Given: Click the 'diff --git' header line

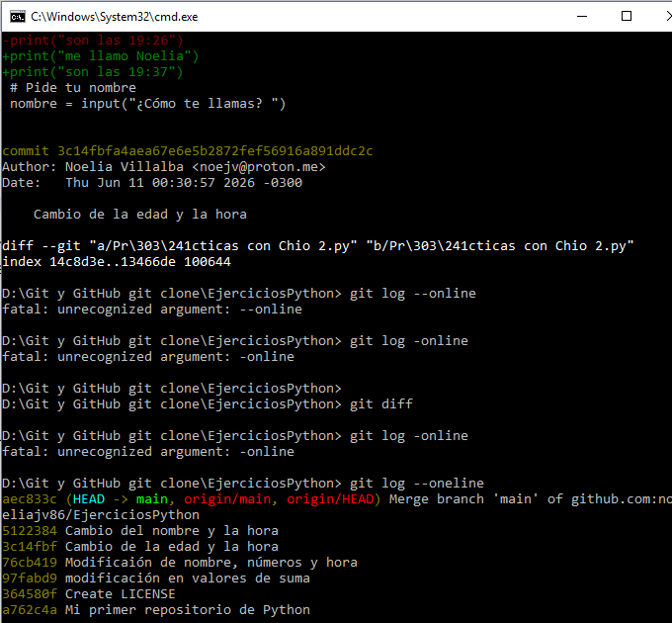Looking at the screenshot, I should (318, 246).
